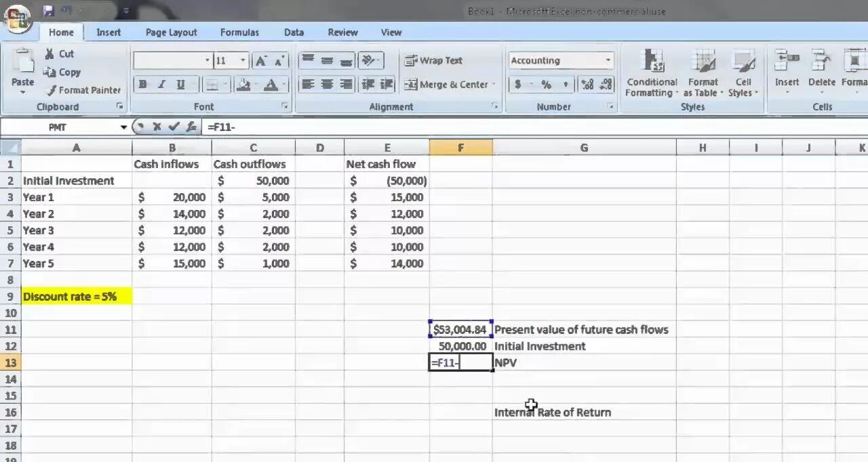Click the Copy icon
Viewport: 868px width, 462px height.
(50, 72)
